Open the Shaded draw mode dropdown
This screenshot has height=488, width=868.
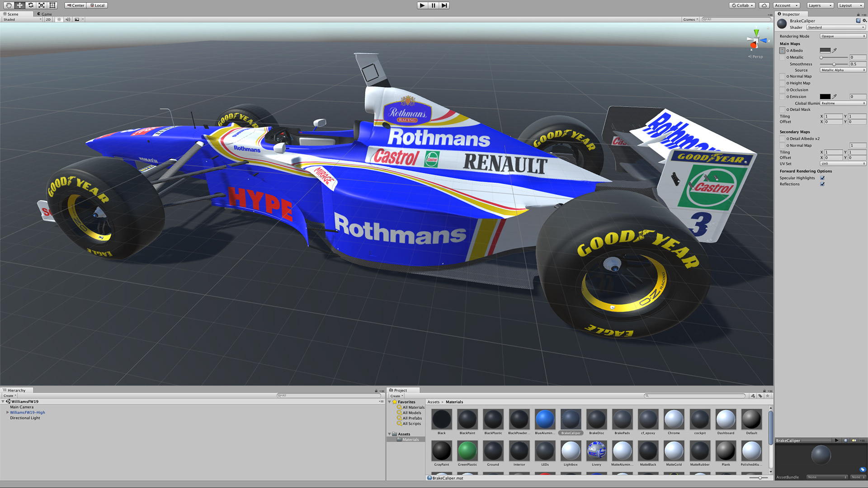click(x=22, y=19)
